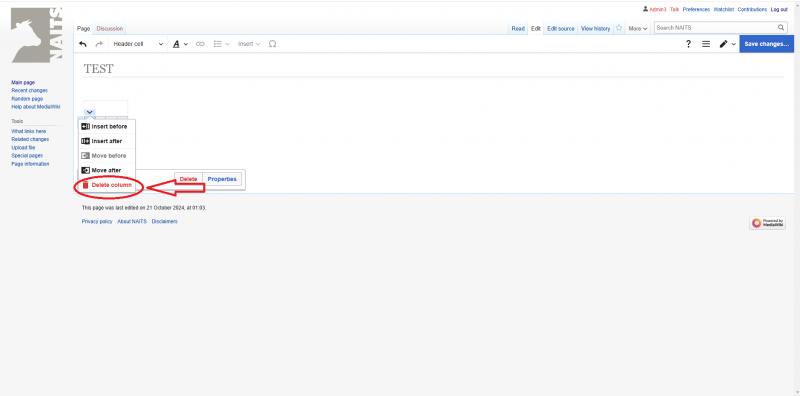Click the link insert icon
Viewport: 800px width, 396px height.
pyautogui.click(x=201, y=44)
